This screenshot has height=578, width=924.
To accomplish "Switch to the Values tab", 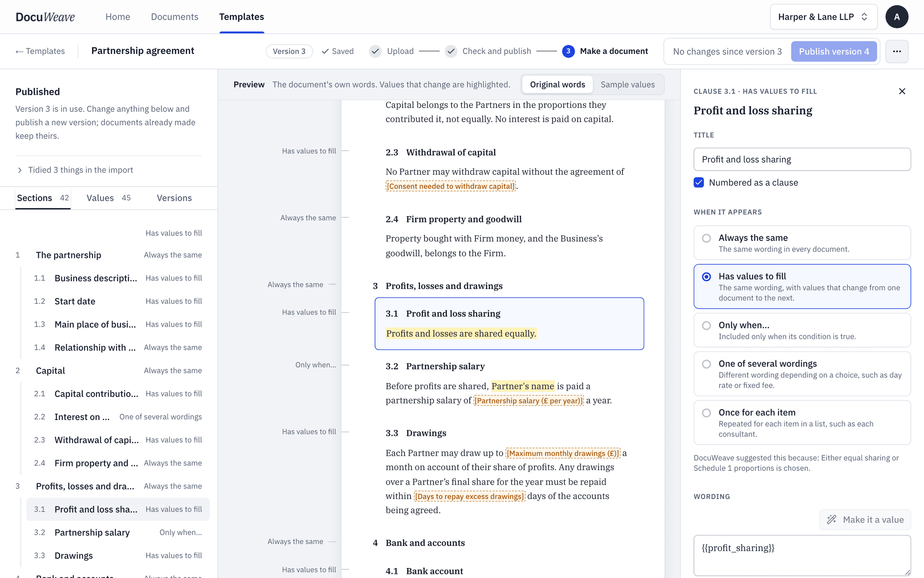I will (109, 198).
